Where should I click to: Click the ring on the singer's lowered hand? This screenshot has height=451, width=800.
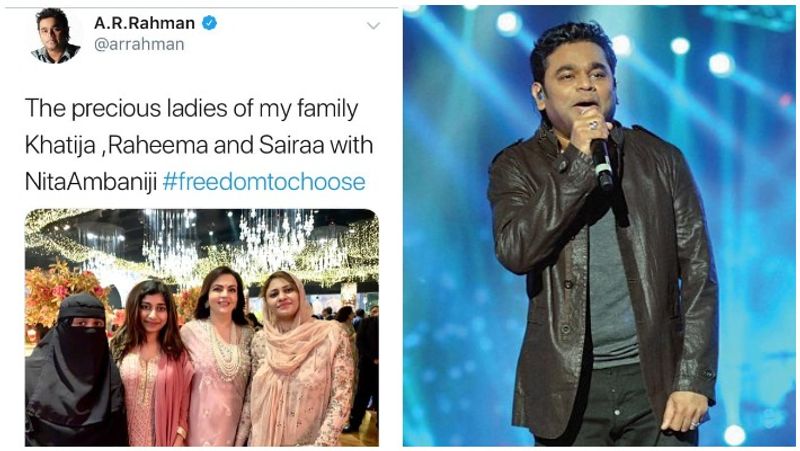click(x=694, y=424)
